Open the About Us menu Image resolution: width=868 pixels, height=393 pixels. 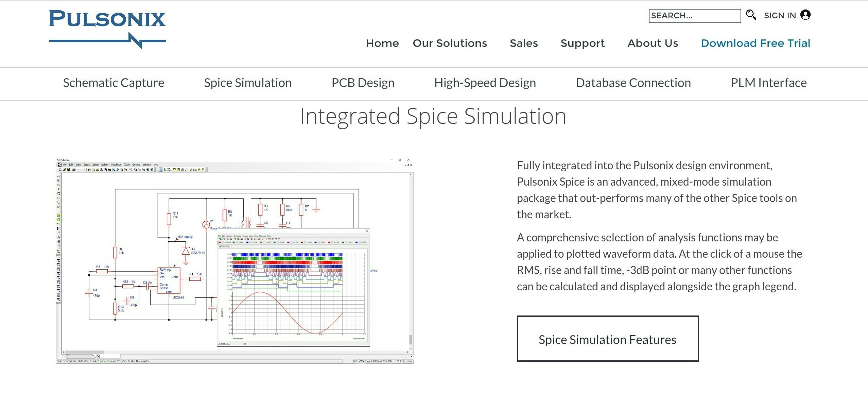click(x=653, y=44)
